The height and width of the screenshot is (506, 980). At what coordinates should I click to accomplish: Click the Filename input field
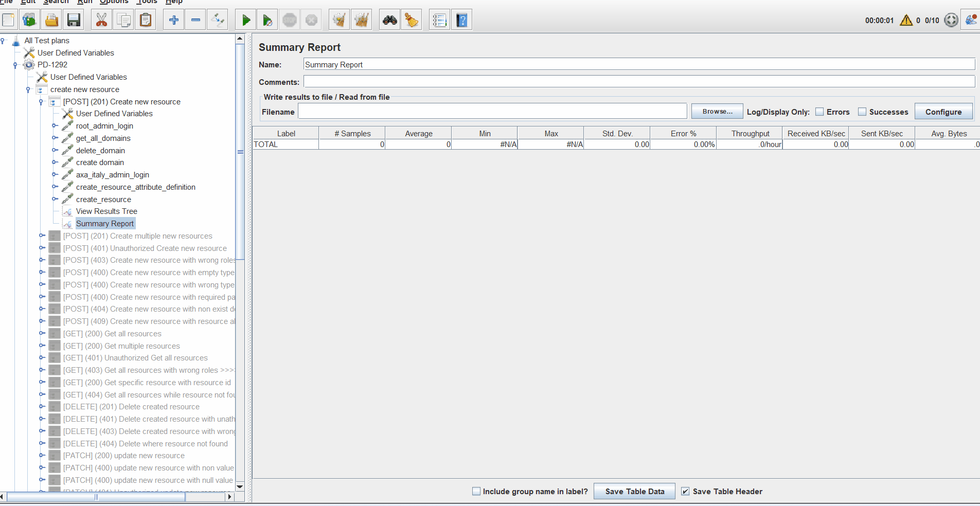click(492, 112)
